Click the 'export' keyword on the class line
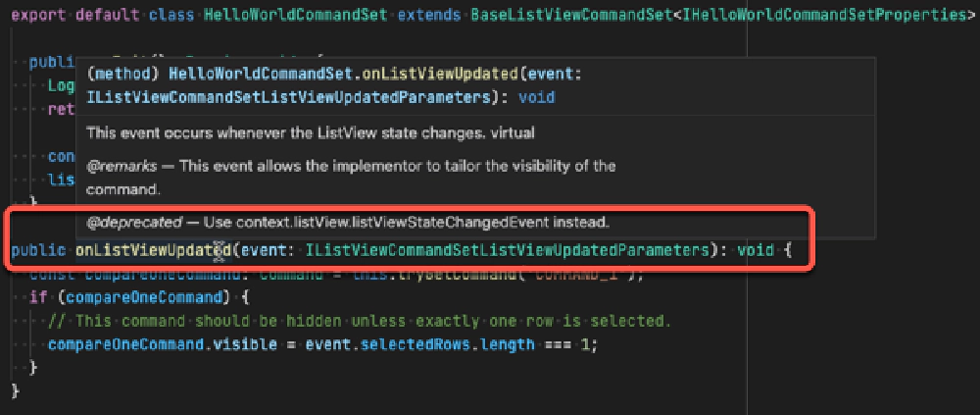 tap(39, 15)
